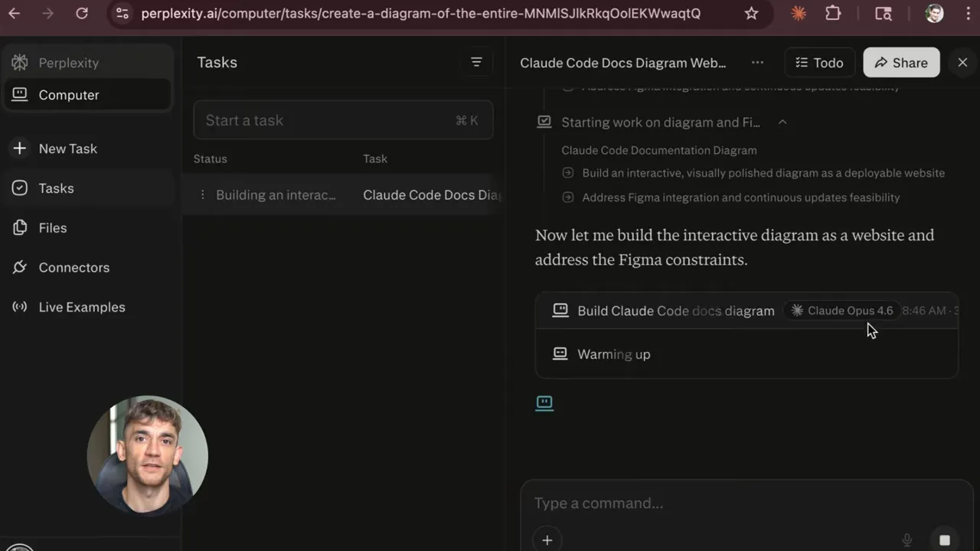Go back with the browser back arrow
This screenshot has height=551, width=980.
[14, 13]
